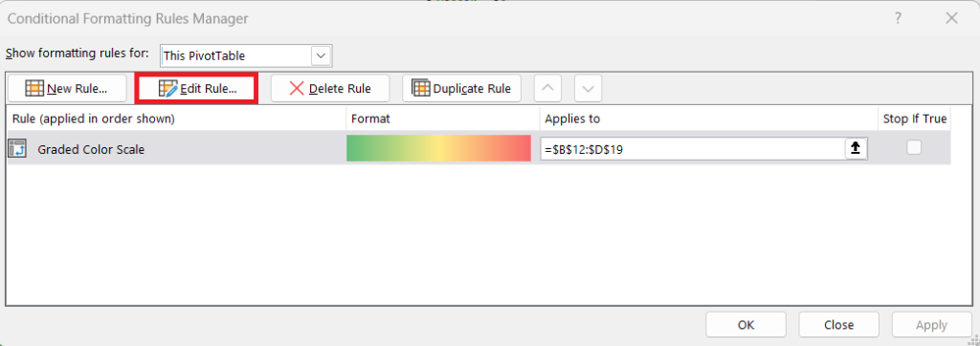The width and height of the screenshot is (980, 346).
Task: Click the New Rule button
Action: coord(67,88)
